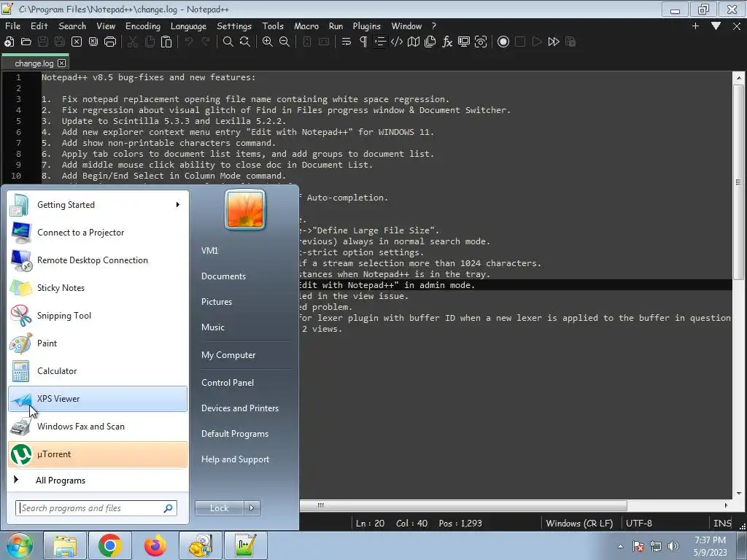Open the Encoding menu
Viewport: 747px width, 560px height.
(143, 26)
